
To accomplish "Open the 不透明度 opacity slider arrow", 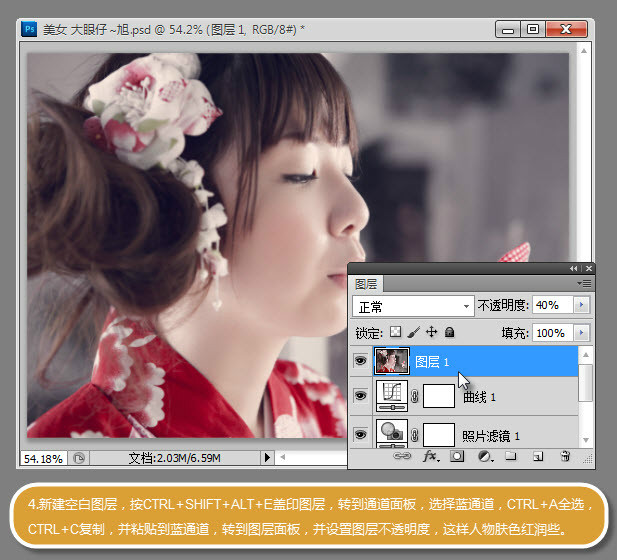I will click(582, 305).
